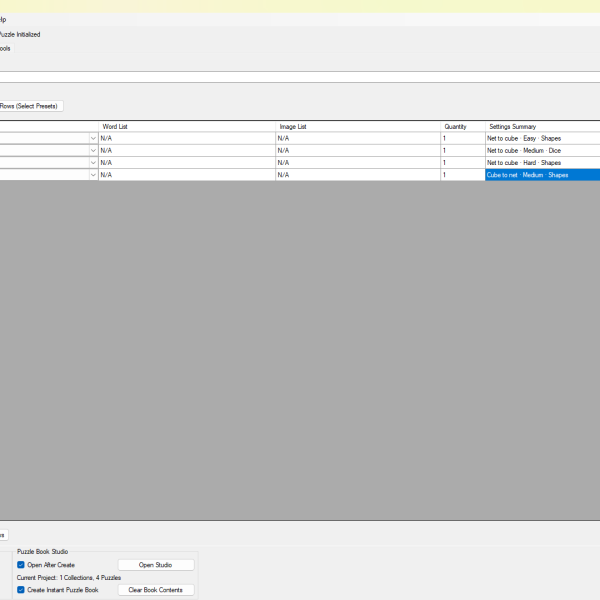
Task: Click the Open Studio button
Action: click(156, 565)
